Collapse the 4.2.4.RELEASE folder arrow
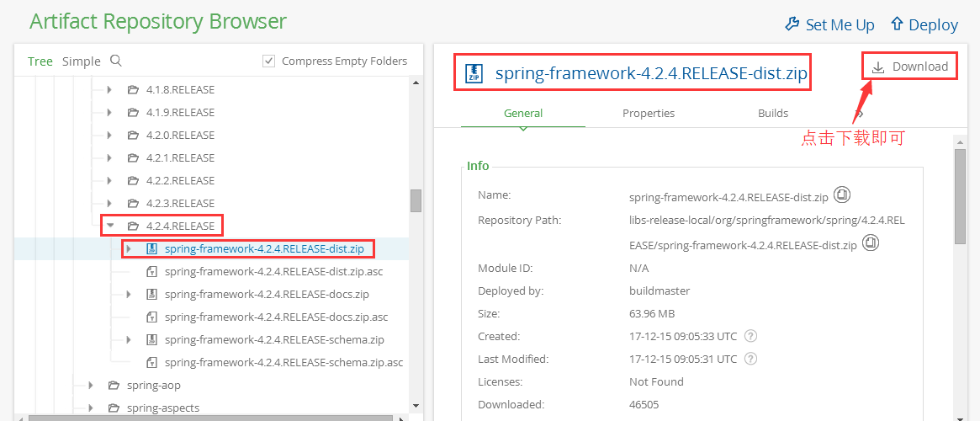Image resolution: width=980 pixels, height=421 pixels. (x=110, y=226)
